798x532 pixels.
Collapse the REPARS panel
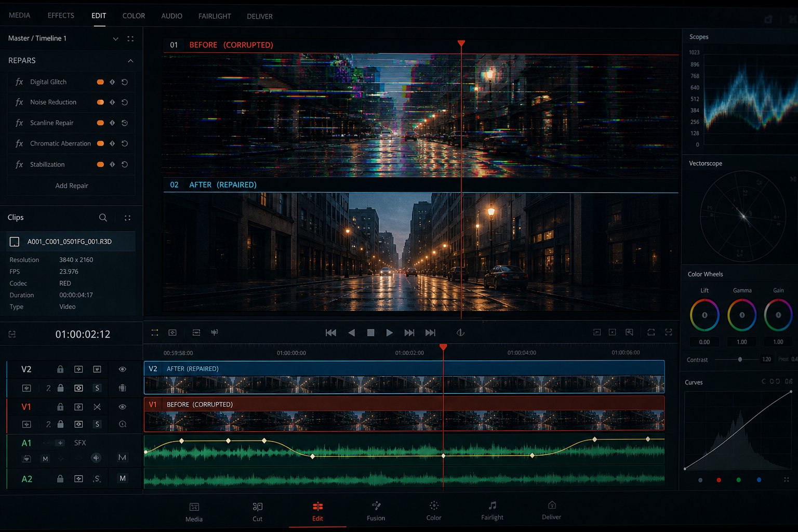(130, 61)
